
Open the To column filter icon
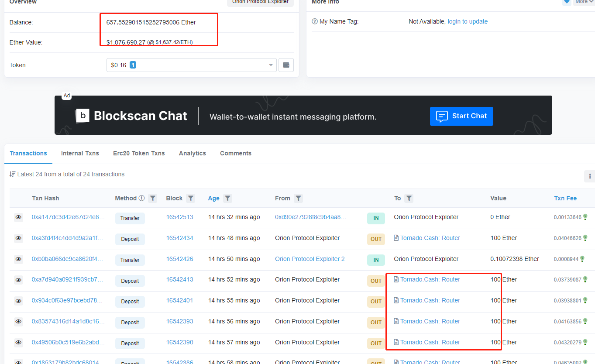click(409, 198)
